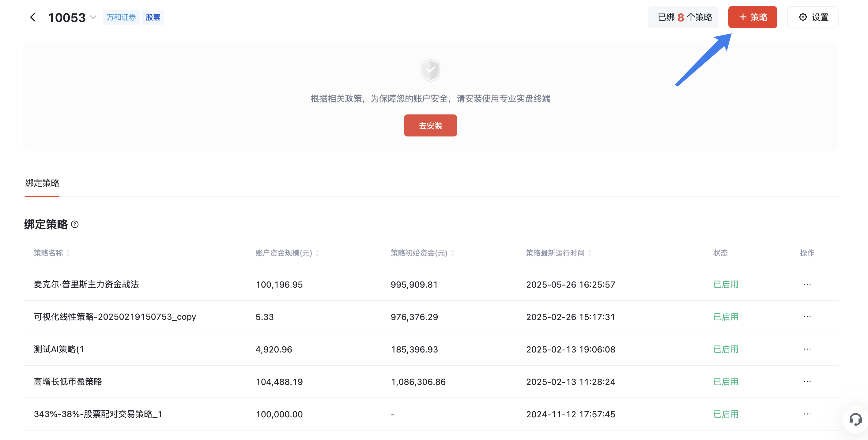Click the 去安装 button
The height and width of the screenshot is (440, 868).
pos(430,125)
